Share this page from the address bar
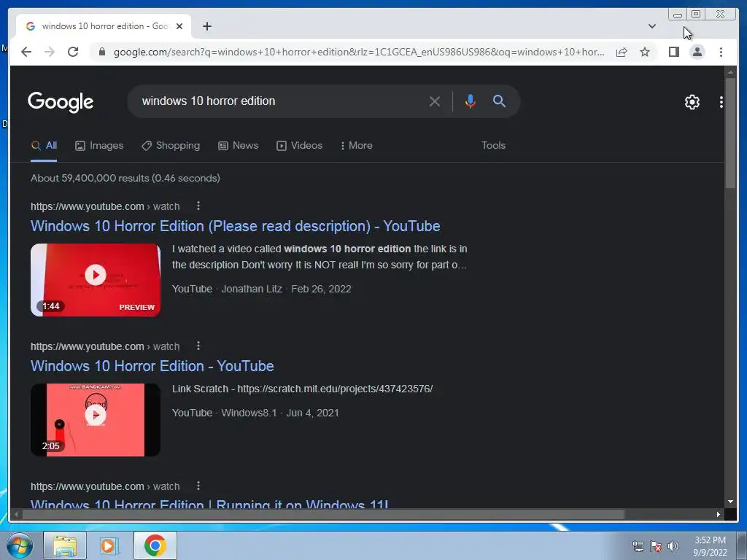The image size is (747, 560). pos(622,52)
